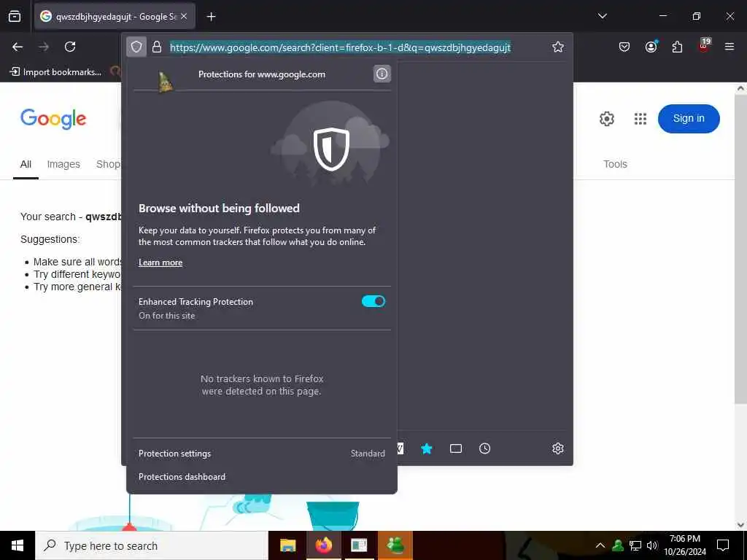The height and width of the screenshot is (560, 747).
Task: Follow the Learn more link
Action: pyautogui.click(x=160, y=262)
